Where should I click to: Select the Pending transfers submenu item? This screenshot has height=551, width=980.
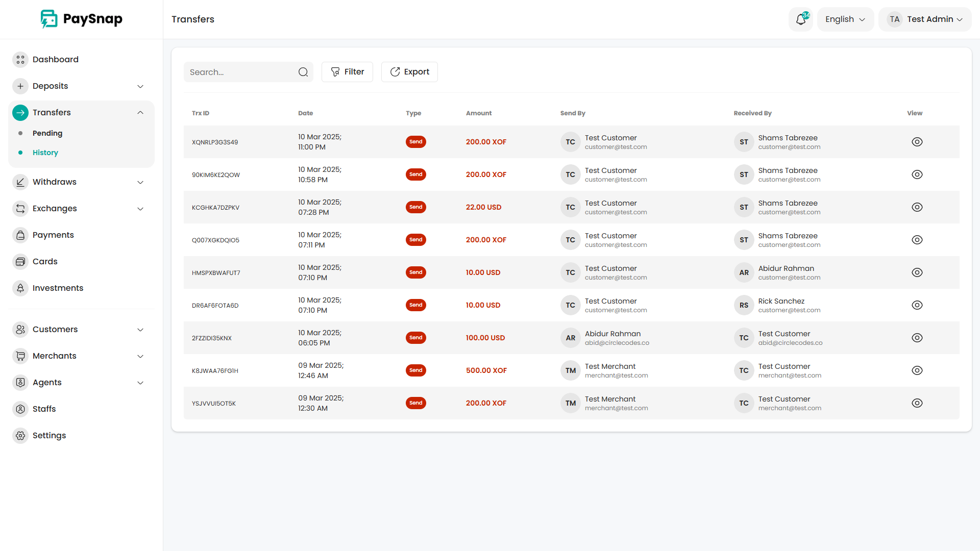point(47,133)
